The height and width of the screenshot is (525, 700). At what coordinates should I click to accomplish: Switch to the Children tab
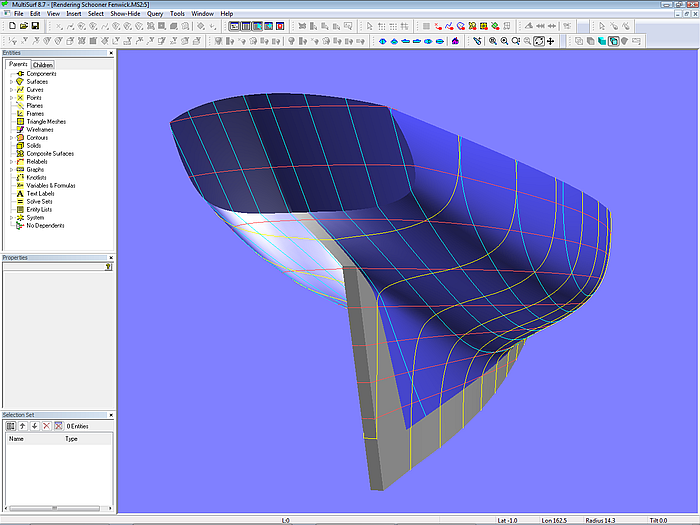43,64
